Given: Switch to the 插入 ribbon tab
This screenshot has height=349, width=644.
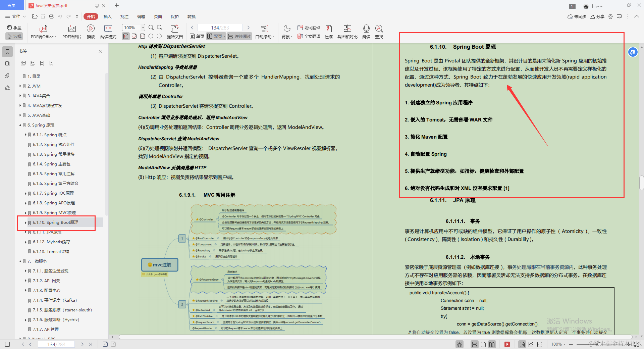Looking at the screenshot, I should click(x=107, y=16).
